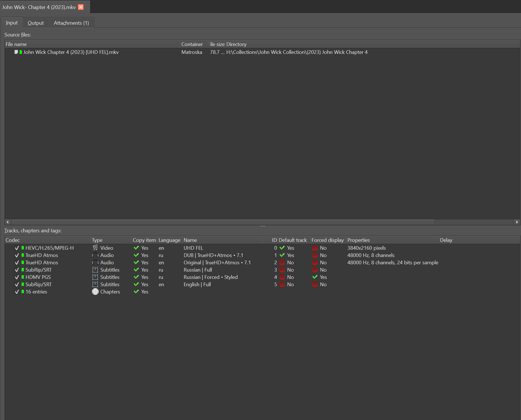
Task: Disable the 16 entries chapters checkbox
Action: [17, 292]
